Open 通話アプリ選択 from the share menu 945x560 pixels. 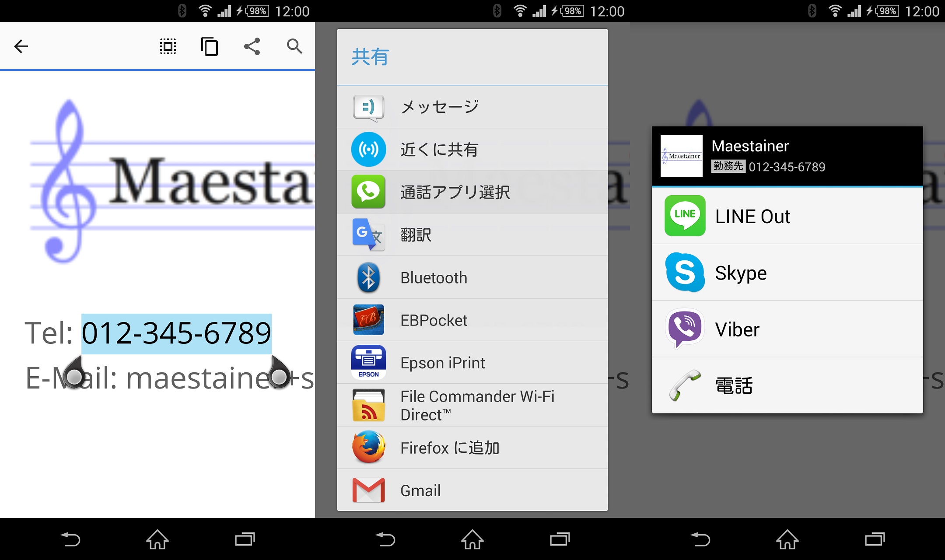click(x=454, y=192)
